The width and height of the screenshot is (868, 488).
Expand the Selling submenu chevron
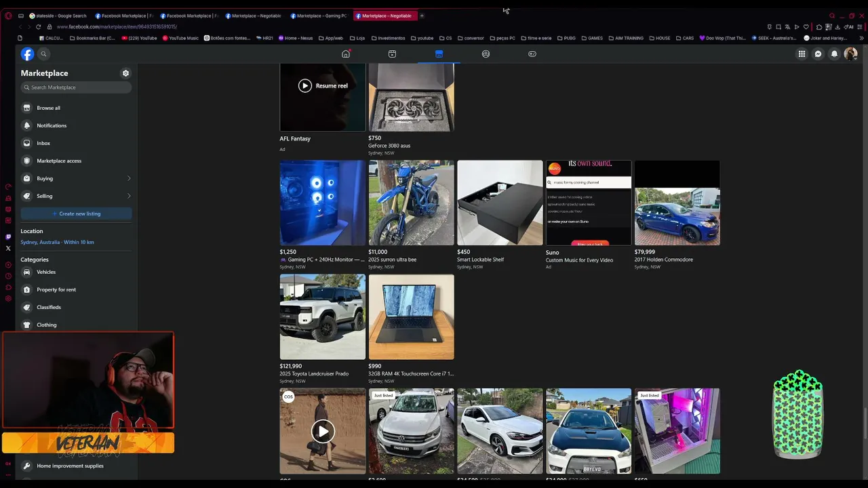click(129, 196)
